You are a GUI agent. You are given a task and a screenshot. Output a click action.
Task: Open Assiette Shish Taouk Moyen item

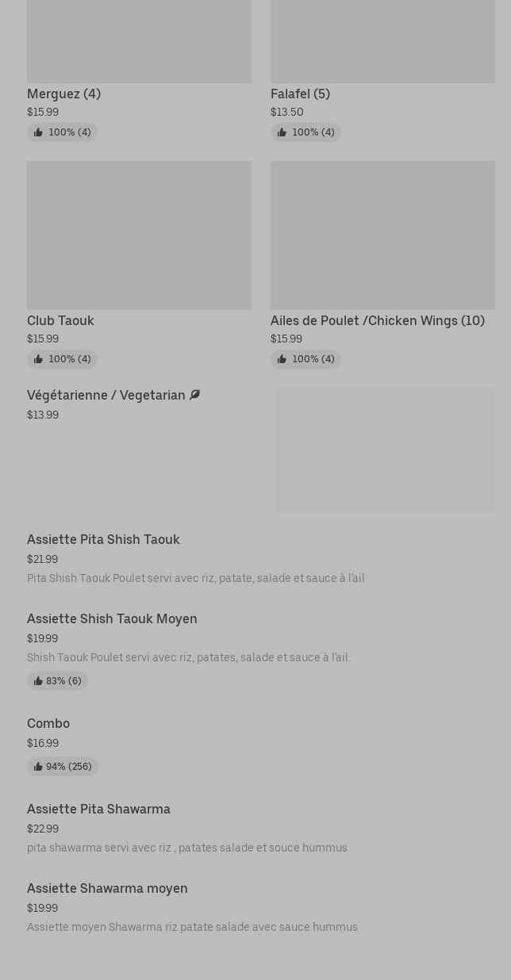pyautogui.click(x=112, y=619)
